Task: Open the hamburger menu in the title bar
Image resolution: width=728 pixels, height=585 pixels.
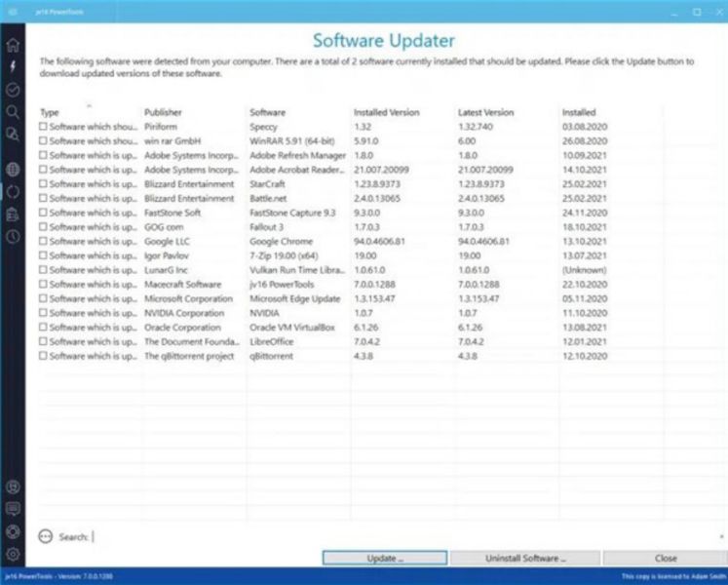Action: click(x=13, y=12)
